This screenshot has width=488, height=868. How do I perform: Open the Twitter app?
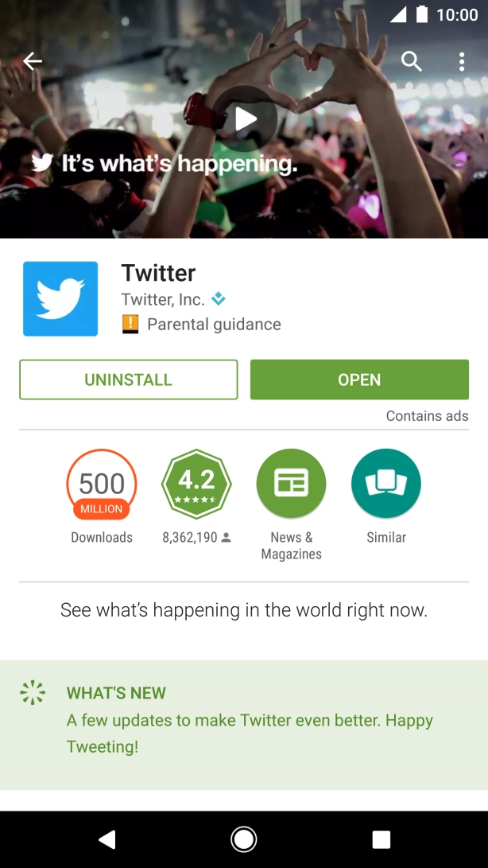[359, 380]
